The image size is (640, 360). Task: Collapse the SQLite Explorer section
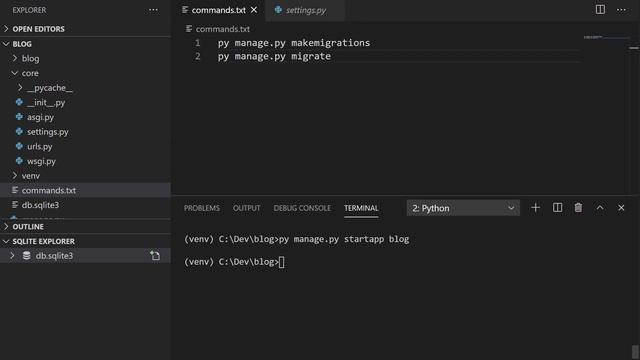pos(6,241)
